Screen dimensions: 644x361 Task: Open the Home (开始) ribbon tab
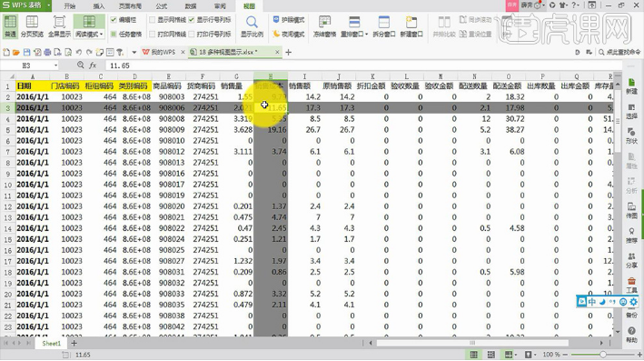(x=70, y=5)
